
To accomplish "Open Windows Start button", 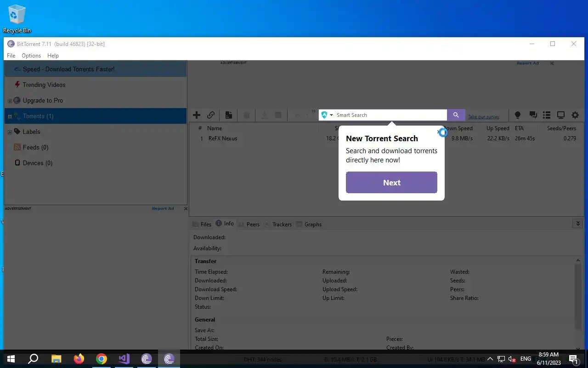I will pos(11,359).
